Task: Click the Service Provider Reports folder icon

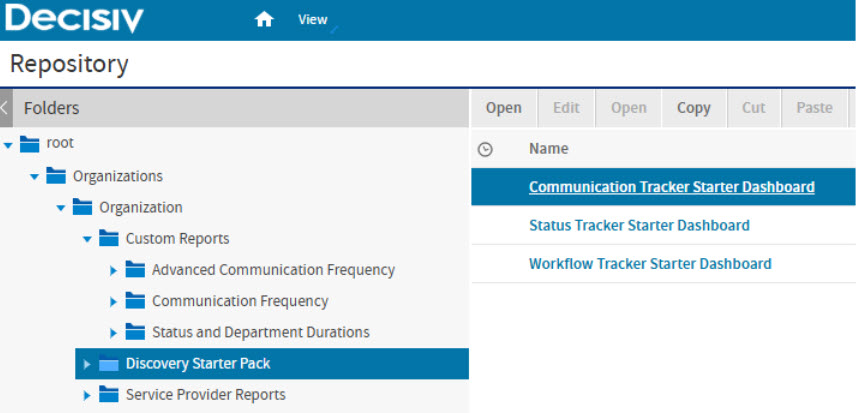Action: pos(108,394)
